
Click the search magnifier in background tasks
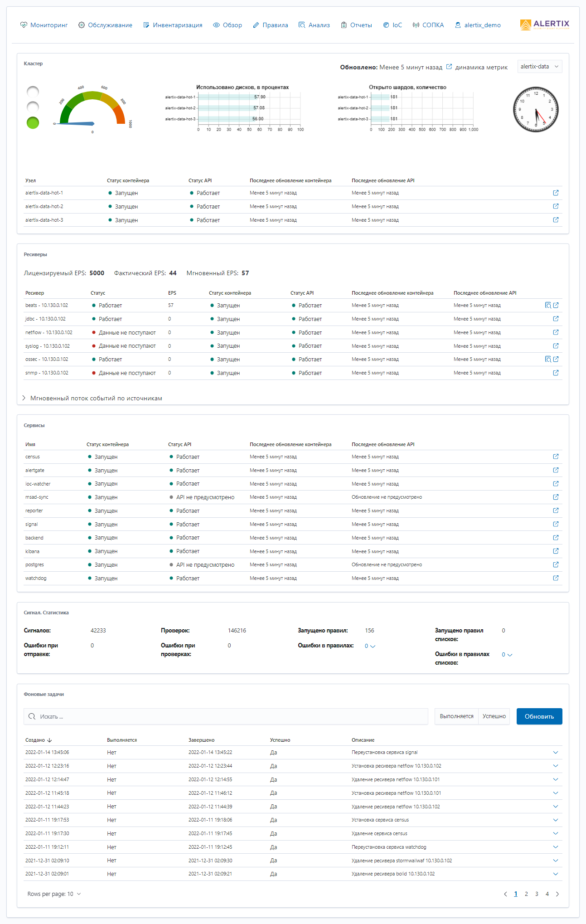click(x=32, y=716)
